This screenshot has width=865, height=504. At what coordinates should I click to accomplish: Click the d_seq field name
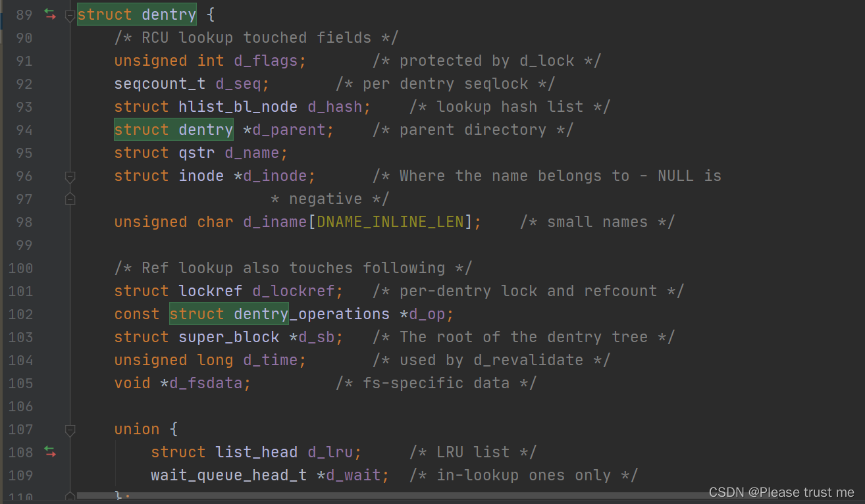click(x=238, y=84)
